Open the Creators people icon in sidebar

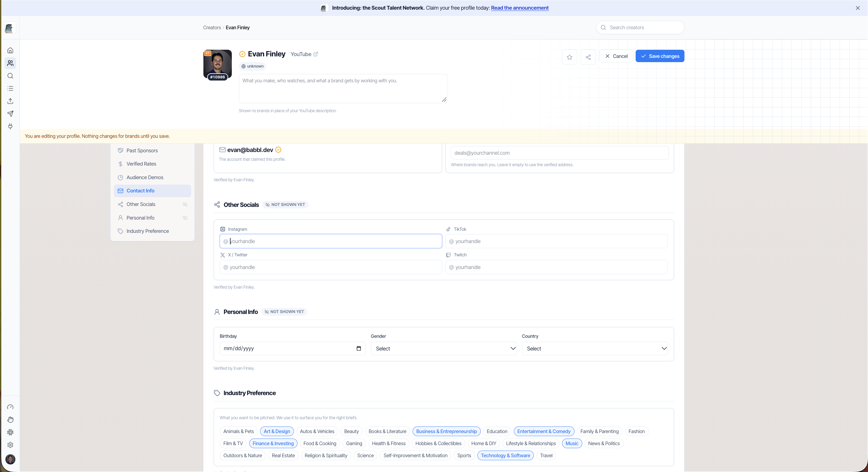pos(10,63)
